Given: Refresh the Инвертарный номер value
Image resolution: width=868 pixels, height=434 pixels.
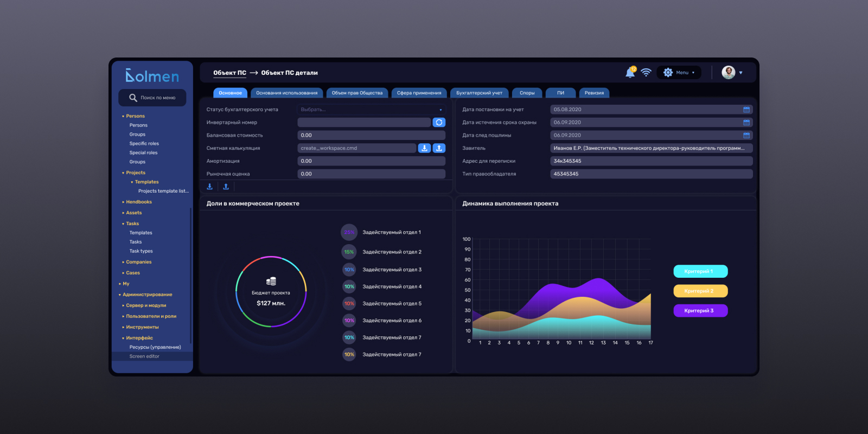Looking at the screenshot, I should coord(439,123).
